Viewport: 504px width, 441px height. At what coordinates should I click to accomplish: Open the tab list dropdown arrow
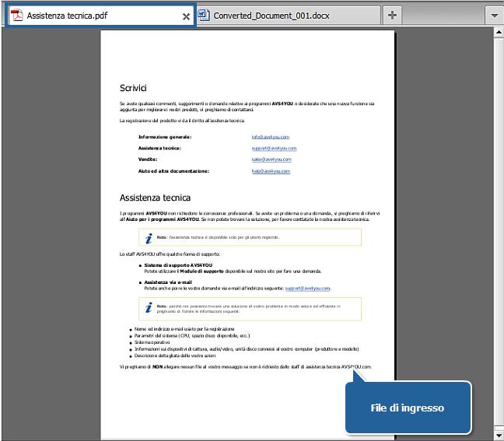[495, 16]
